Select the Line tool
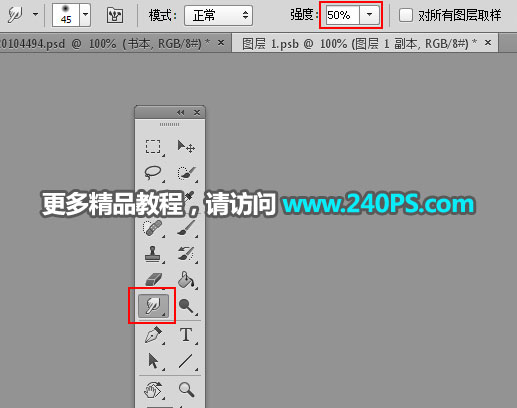Viewport: 517px width, 408px height. coord(186,361)
